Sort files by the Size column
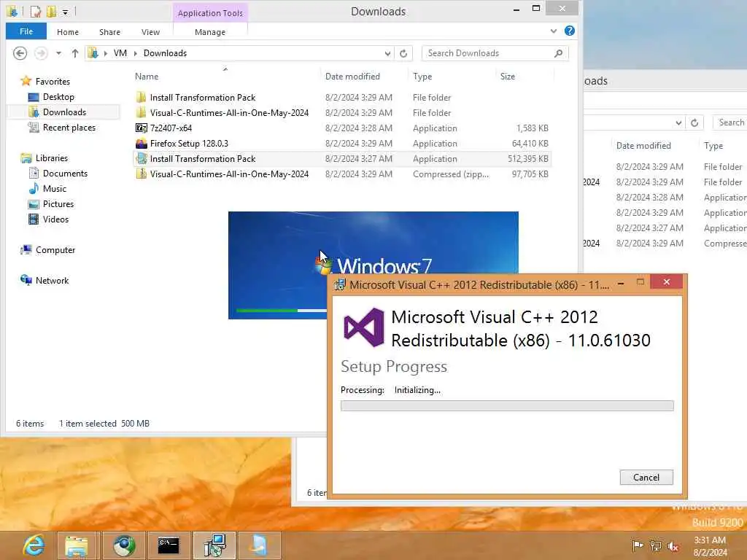Viewport: 747px width, 560px height. tap(508, 76)
